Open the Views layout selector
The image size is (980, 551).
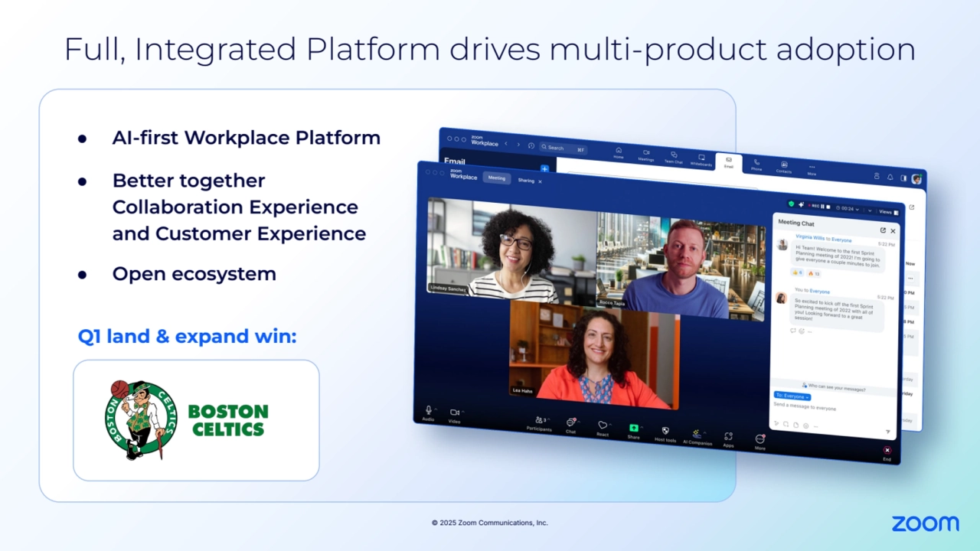tap(889, 212)
